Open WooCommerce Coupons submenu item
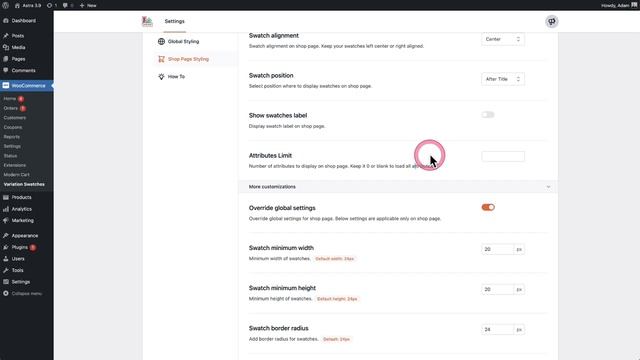 click(13, 127)
